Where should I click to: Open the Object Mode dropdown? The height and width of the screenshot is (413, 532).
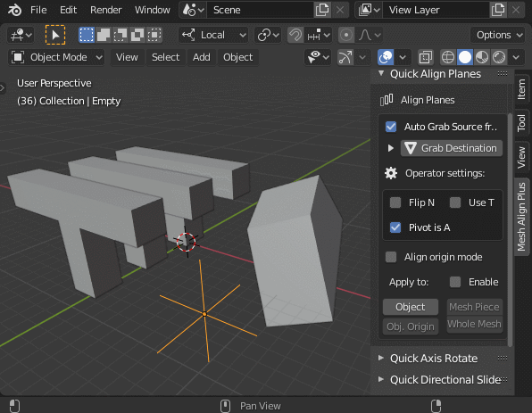click(56, 57)
